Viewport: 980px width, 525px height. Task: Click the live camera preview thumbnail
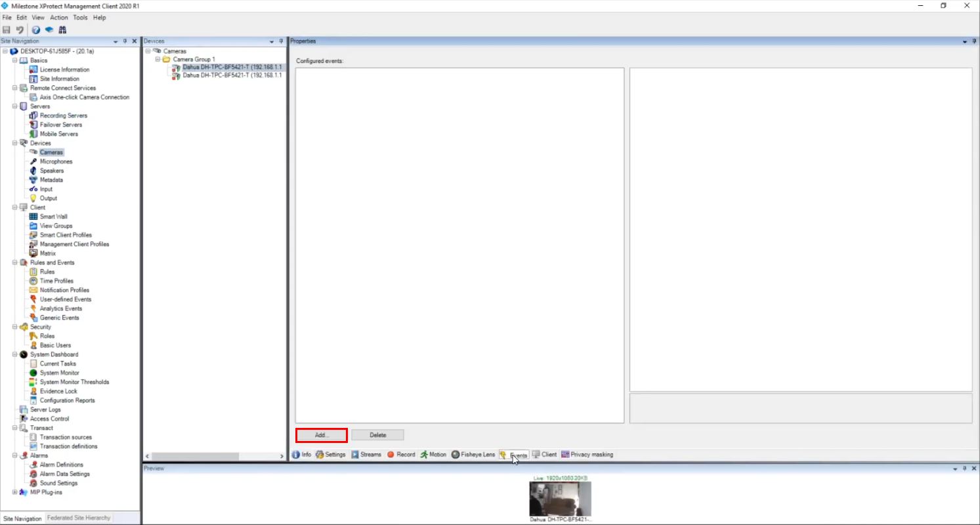pos(560,499)
